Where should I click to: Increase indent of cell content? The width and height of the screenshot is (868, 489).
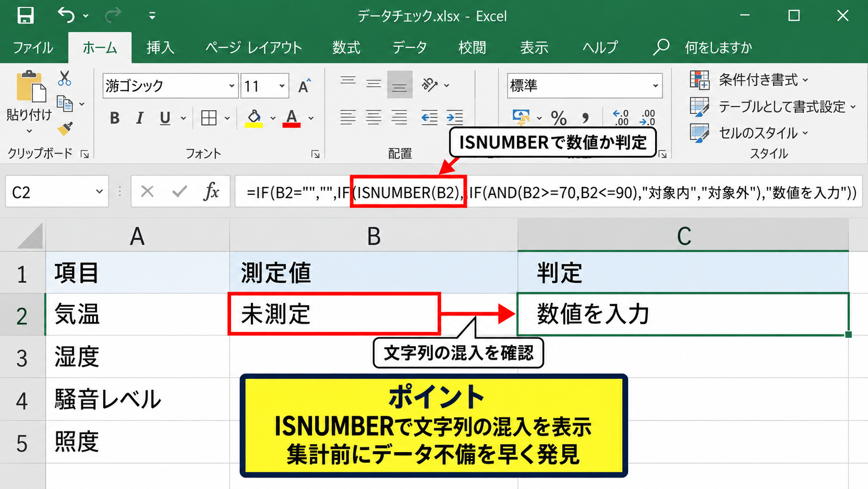[455, 117]
